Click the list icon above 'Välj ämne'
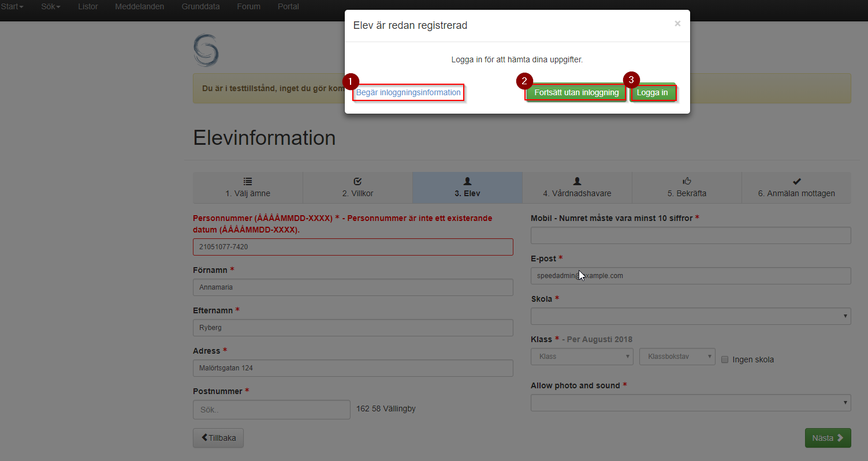This screenshot has height=461, width=868. point(248,181)
